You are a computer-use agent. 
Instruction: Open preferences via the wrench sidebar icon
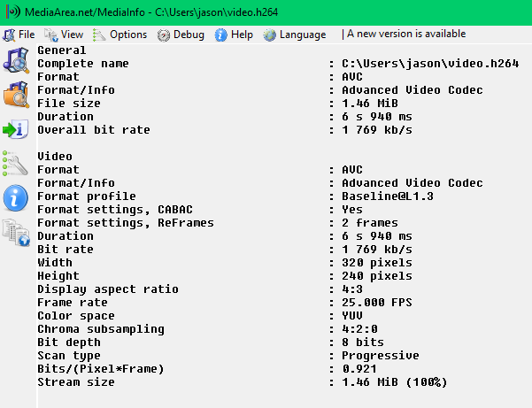click(x=15, y=164)
